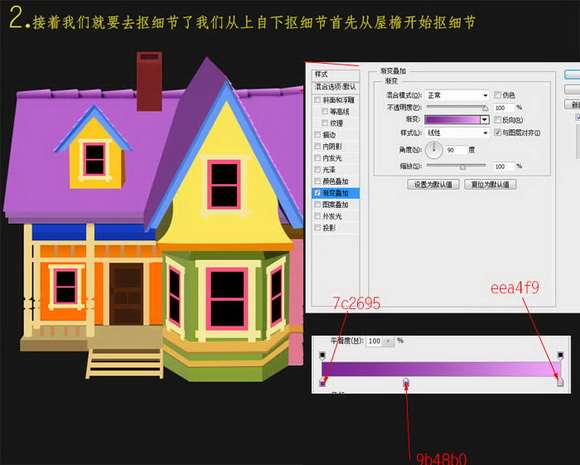This screenshot has width=580, height=465.
Task: Click angle value field showing 90
Action: pyautogui.click(x=455, y=150)
